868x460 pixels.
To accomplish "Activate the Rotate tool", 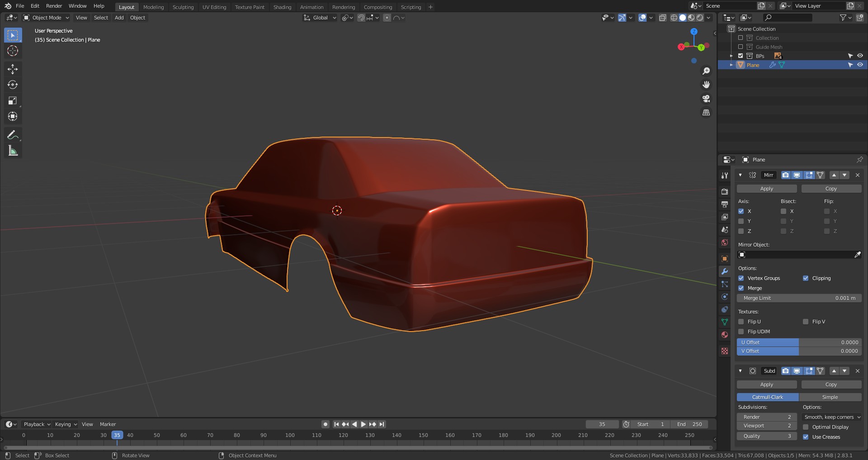I will [13, 85].
